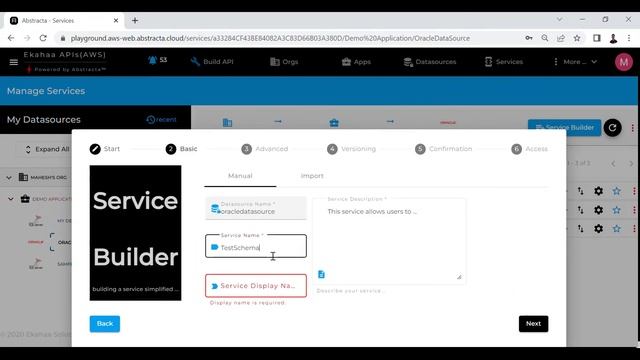
Task: Open Chrome three-dot menu
Action: tap(629, 38)
